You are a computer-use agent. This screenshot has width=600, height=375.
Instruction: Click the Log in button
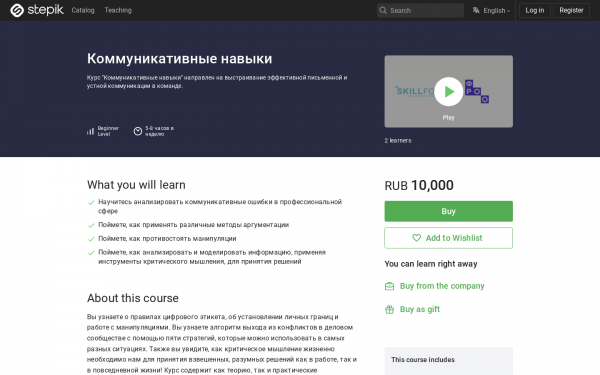point(535,10)
